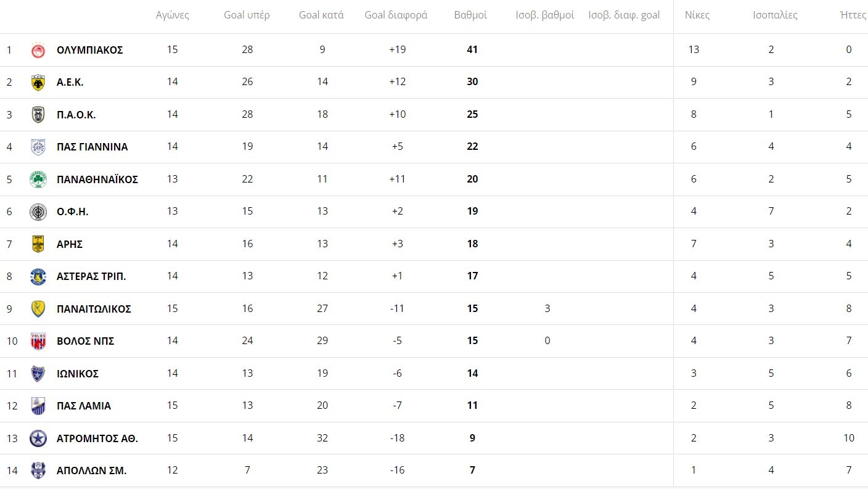Click the Panathinaikos green shamrock logo
Viewport: 868px width, 489px height.
pos(38,179)
